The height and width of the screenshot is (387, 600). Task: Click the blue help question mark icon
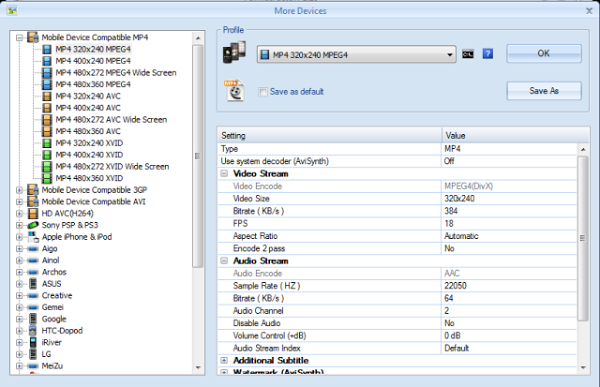click(x=488, y=54)
